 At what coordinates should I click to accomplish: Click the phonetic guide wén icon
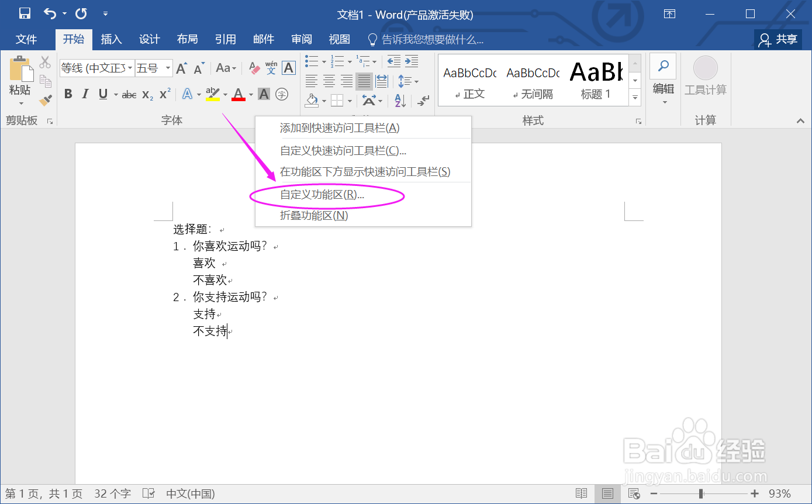coord(271,68)
